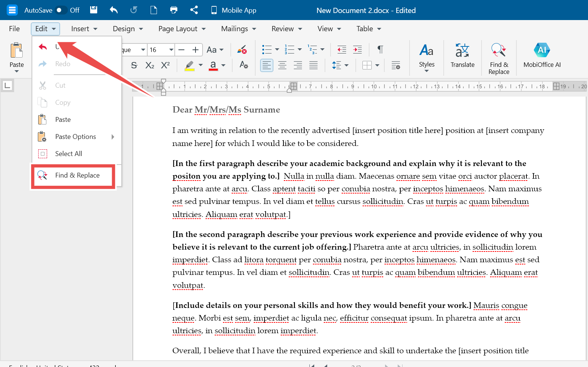Screen dimensions: 588x367
Task: Expand the multilevel list dropdown arrow
Action: [322, 49]
